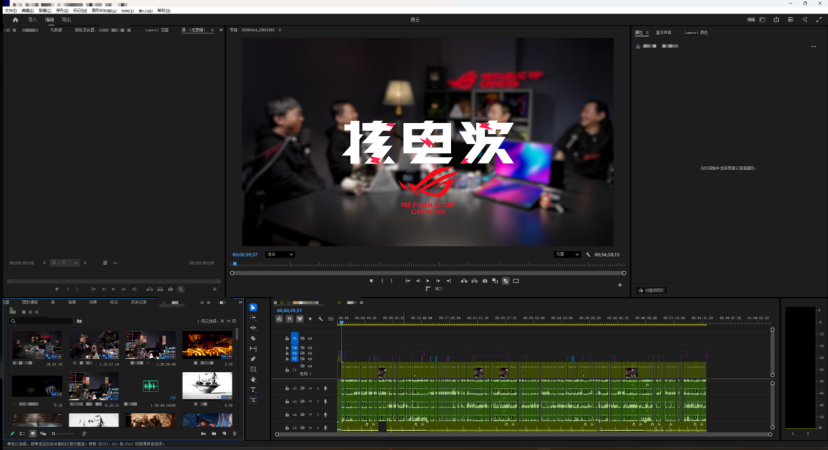Add a marker in the timeline
828x450 pixels.
(x=310, y=319)
